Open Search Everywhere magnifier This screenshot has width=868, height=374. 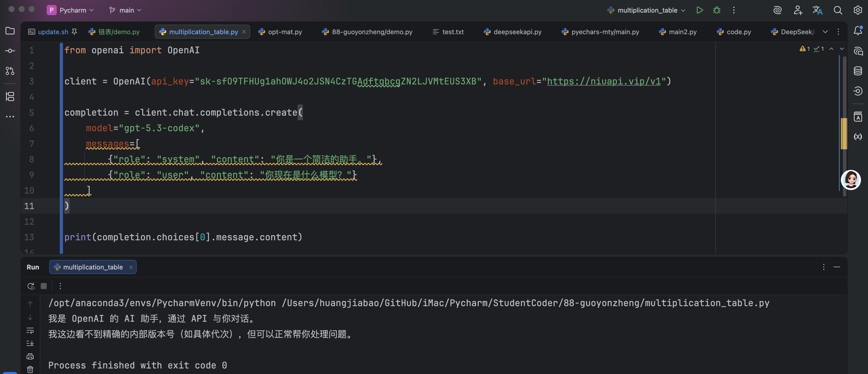coord(838,10)
